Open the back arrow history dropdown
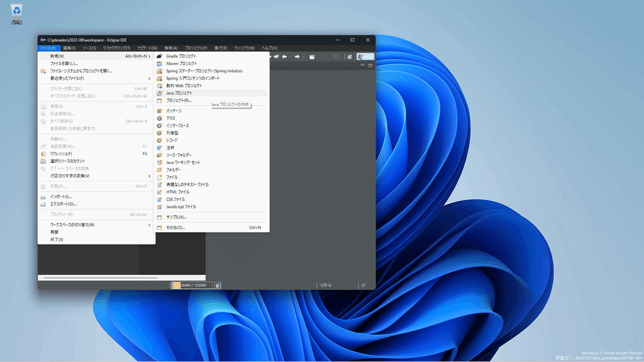644x362 pixels. click(290, 56)
